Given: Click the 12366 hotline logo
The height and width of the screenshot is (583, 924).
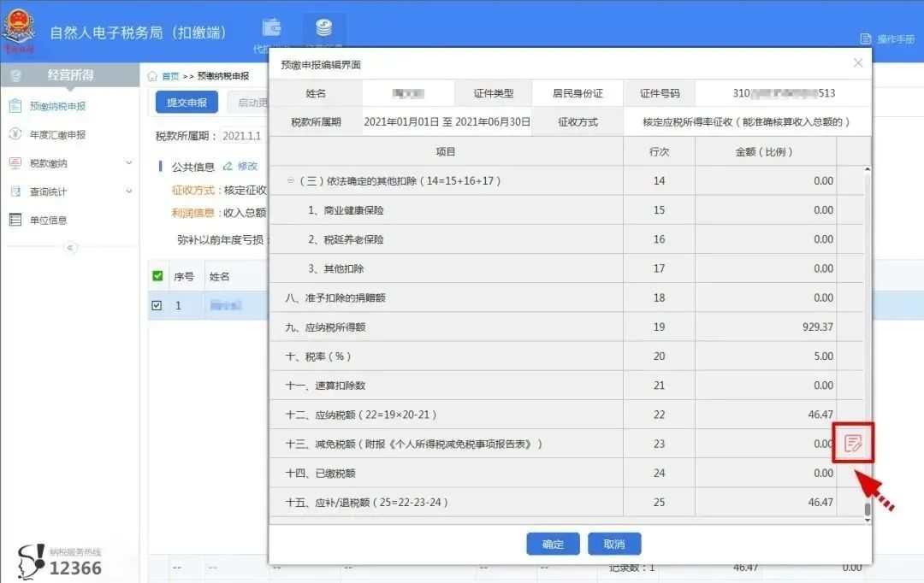Looking at the screenshot, I should (60, 562).
